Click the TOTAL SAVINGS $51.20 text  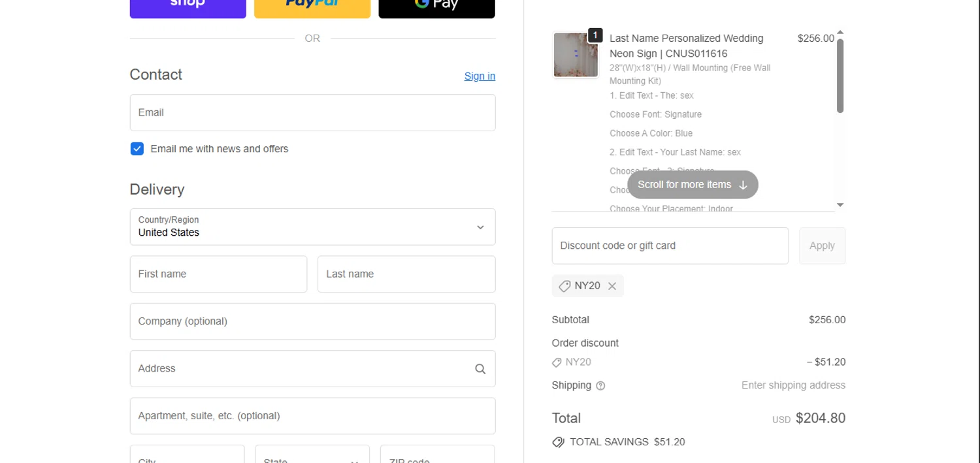(627, 442)
